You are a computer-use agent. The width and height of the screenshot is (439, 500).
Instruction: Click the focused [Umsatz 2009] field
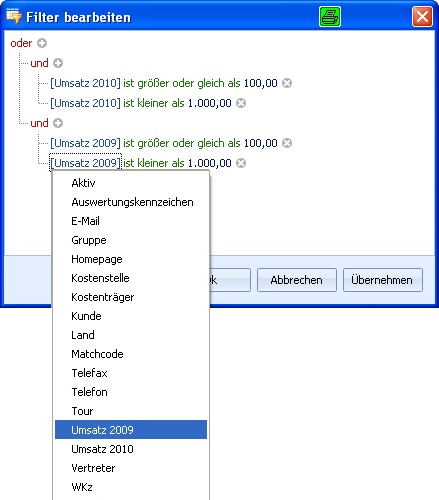click(85, 163)
